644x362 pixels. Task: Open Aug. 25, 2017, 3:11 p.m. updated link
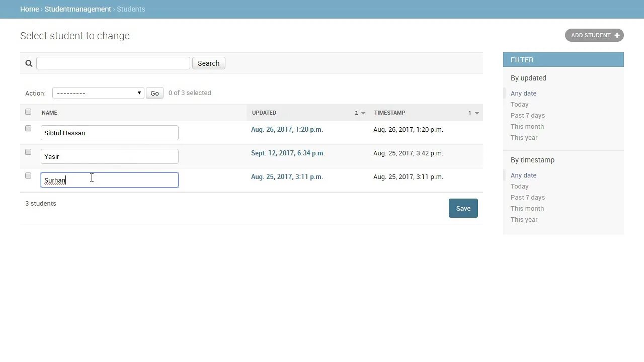point(287,176)
